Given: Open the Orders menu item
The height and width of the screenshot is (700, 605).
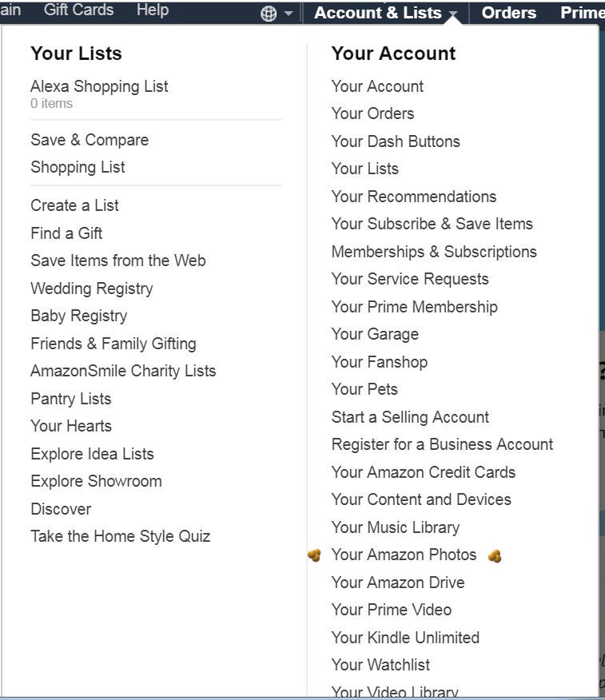Looking at the screenshot, I should coord(508,13).
